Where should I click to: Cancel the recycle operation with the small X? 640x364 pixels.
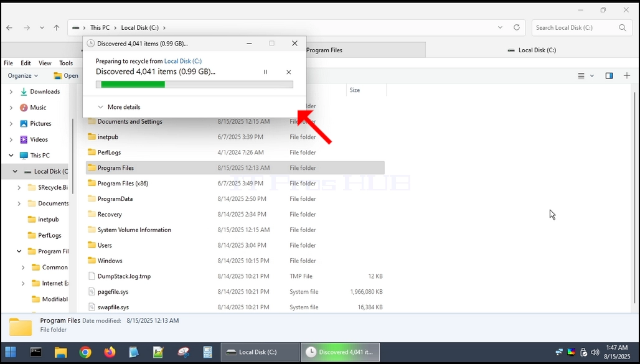tap(289, 72)
